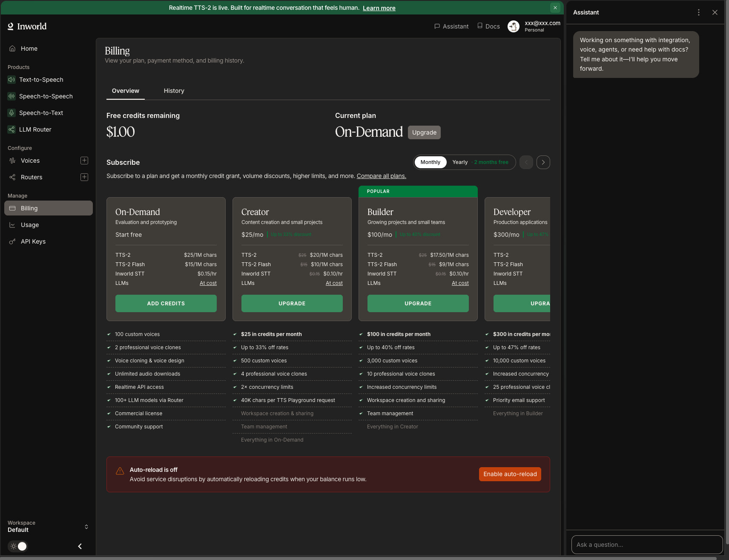
Task: Click Enable auto-reload button
Action: (x=510, y=474)
